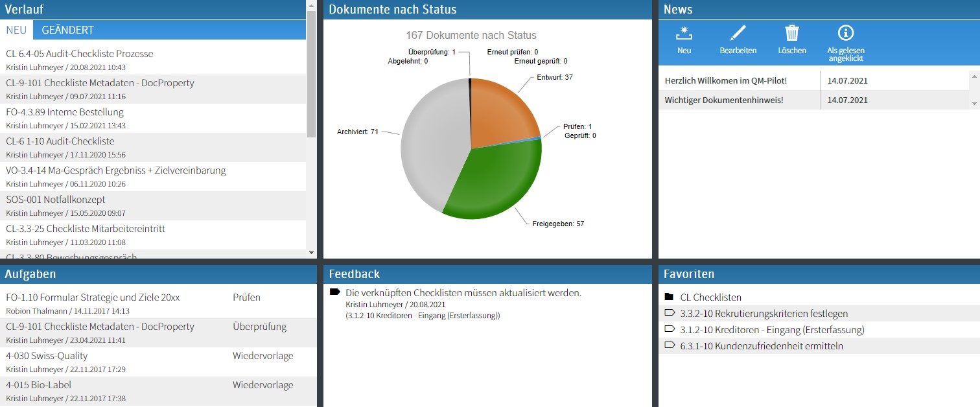Click the Verlauf scrollbar down arrow
The width and height of the screenshot is (980, 407).
click(x=311, y=252)
